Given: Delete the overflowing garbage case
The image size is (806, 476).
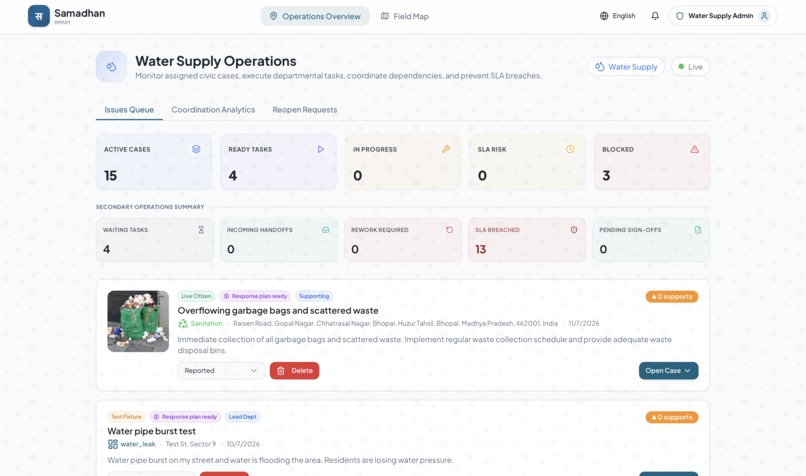Looking at the screenshot, I should click(295, 371).
